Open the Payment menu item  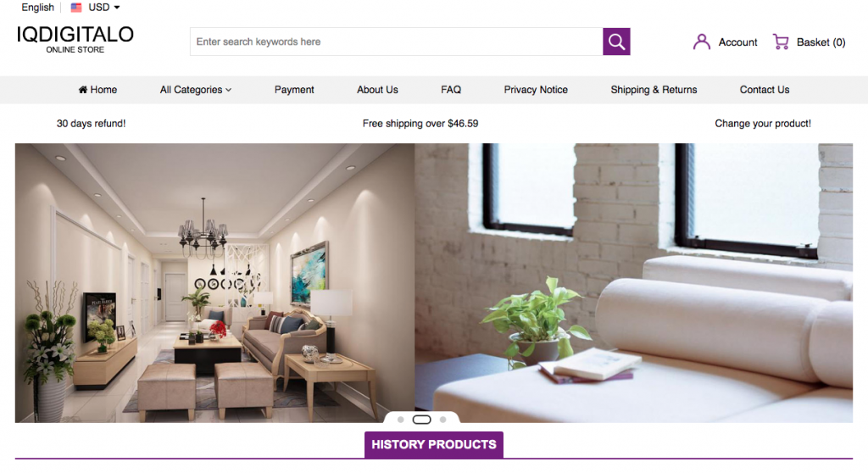[294, 90]
